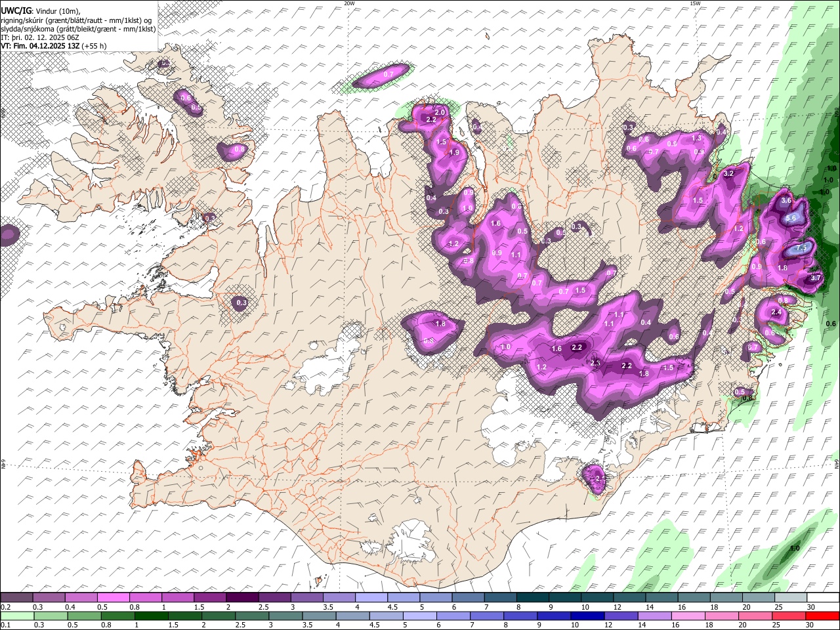Select the snow legend swatch labeled 1.5

coord(209,597)
